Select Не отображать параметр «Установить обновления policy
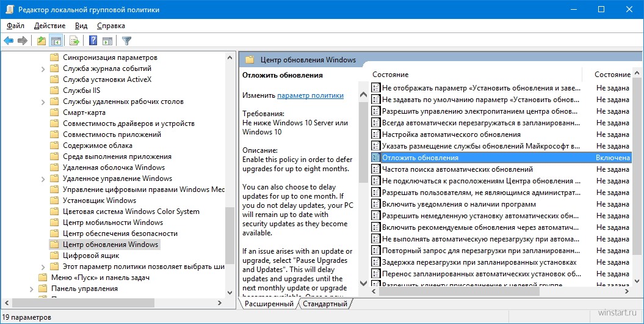644x324 pixels. point(482,88)
